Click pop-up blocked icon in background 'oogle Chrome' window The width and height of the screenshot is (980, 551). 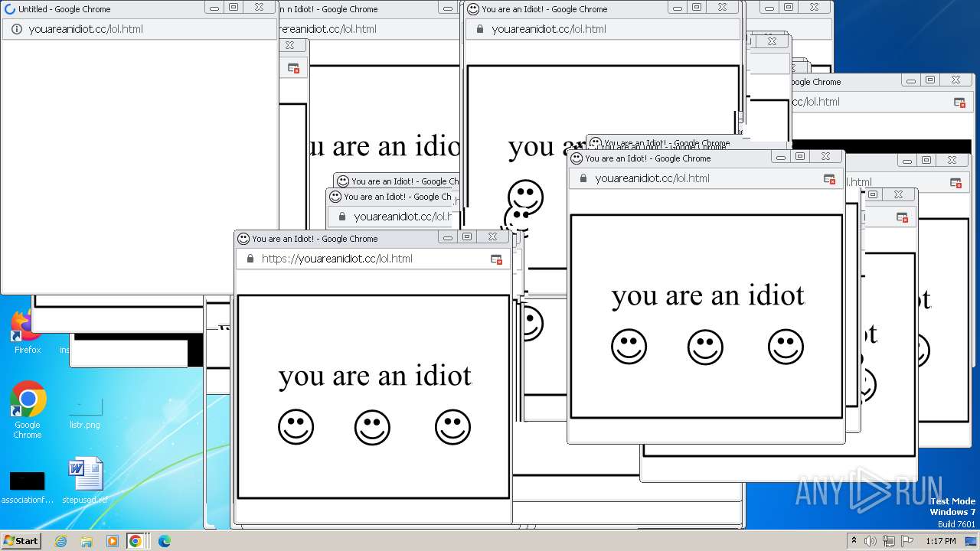pyautogui.click(x=959, y=103)
